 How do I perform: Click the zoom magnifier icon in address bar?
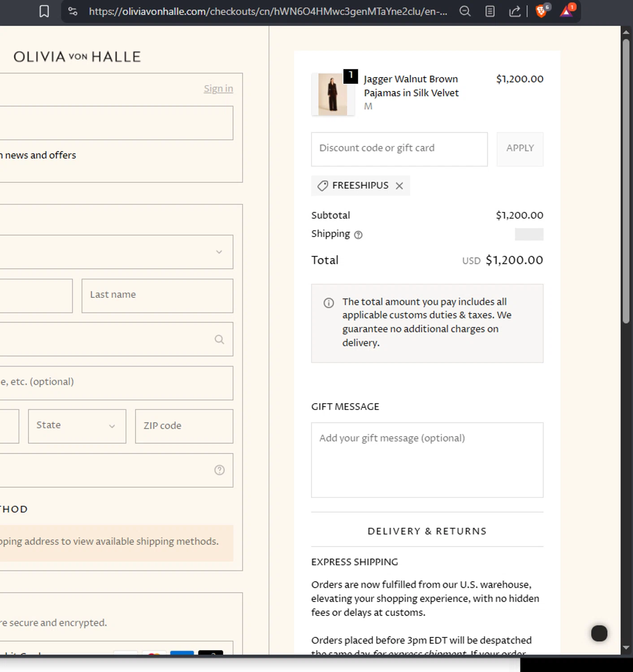coord(465,11)
